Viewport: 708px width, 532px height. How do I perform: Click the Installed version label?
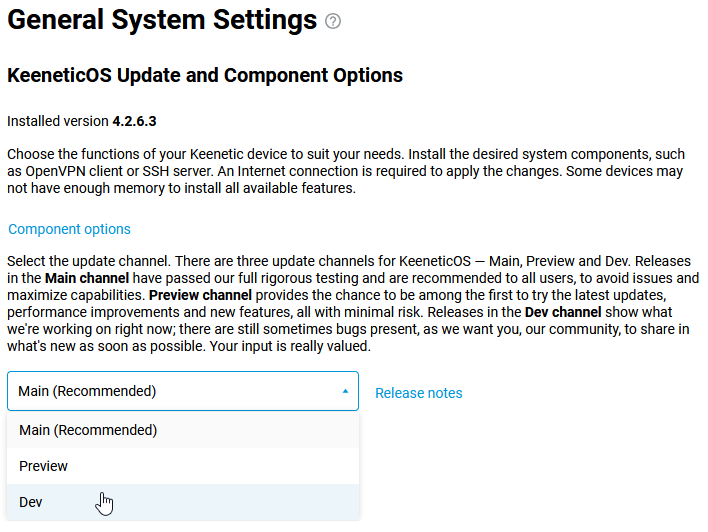(x=58, y=121)
